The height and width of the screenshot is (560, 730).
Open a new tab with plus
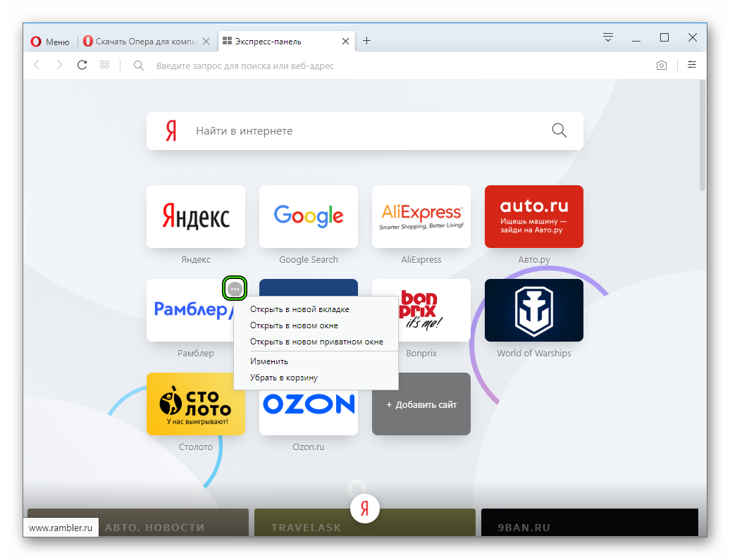(367, 41)
